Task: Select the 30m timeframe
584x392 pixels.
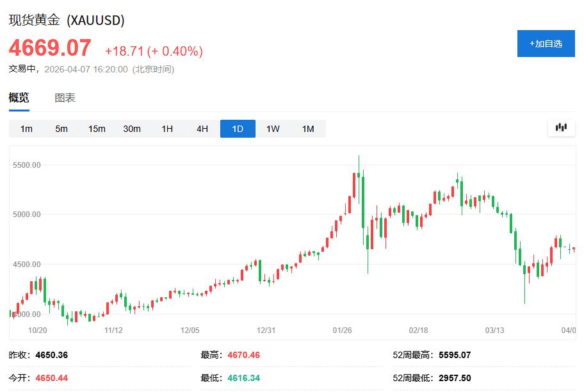Action: pyautogui.click(x=131, y=128)
